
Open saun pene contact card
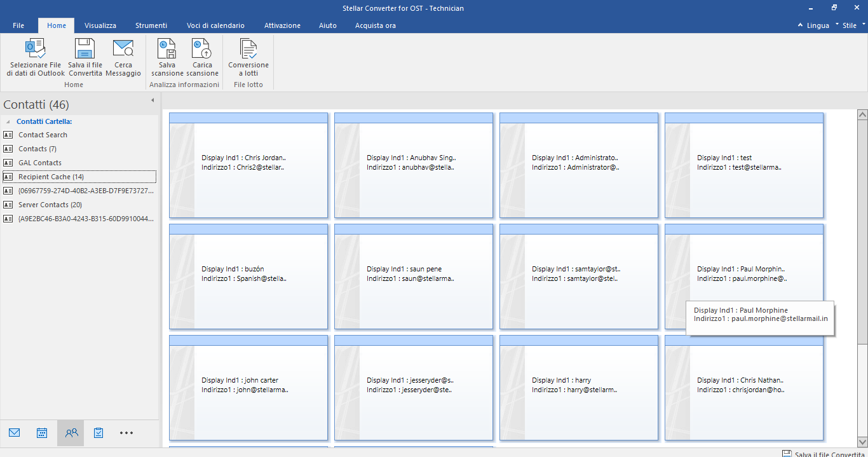pyautogui.click(x=414, y=276)
